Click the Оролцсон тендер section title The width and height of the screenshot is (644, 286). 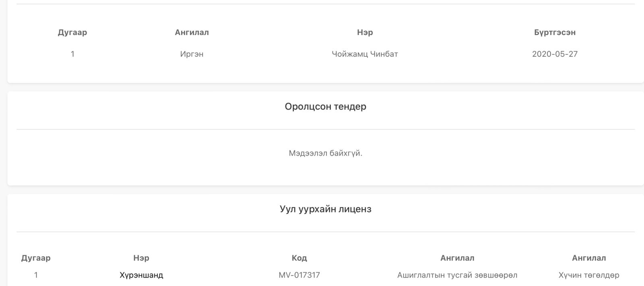325,107
